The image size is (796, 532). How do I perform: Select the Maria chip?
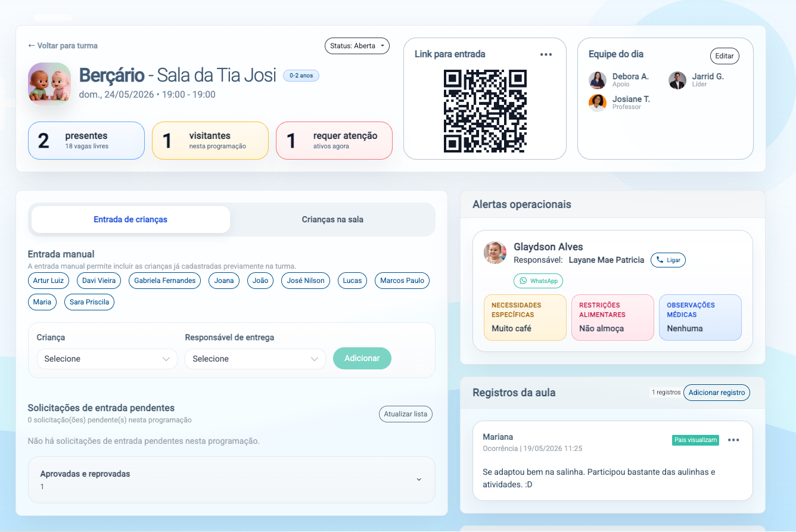(42, 302)
